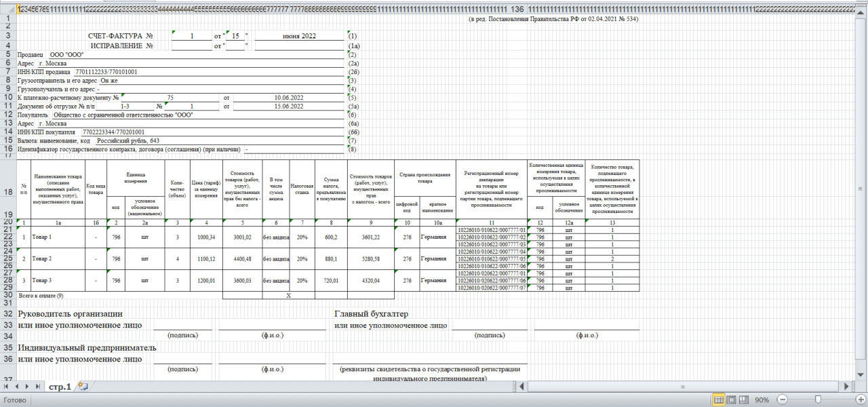Open zoom dialog via 90% label
This screenshot has height=407, width=868.
[x=762, y=400]
